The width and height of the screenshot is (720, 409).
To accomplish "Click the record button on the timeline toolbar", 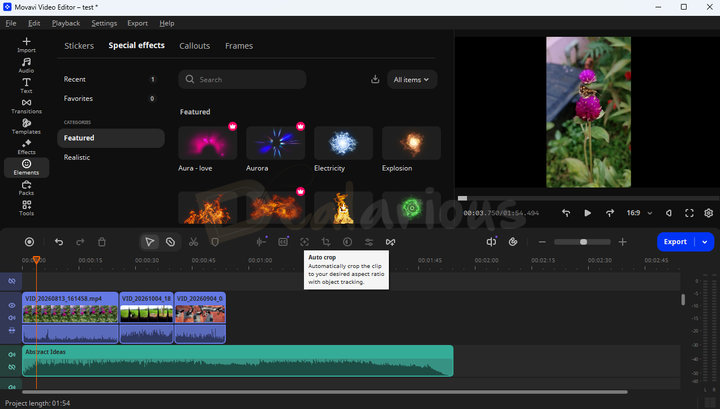I will [29, 242].
